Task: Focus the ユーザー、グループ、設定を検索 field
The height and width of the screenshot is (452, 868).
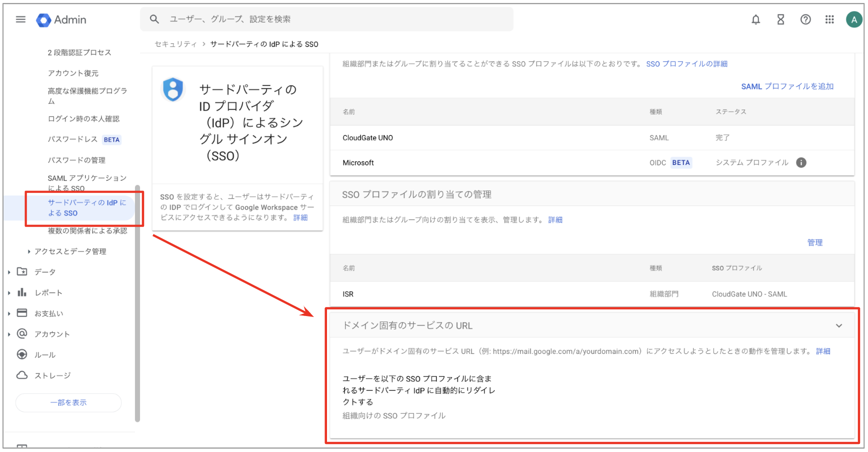Action: pyautogui.click(x=326, y=19)
